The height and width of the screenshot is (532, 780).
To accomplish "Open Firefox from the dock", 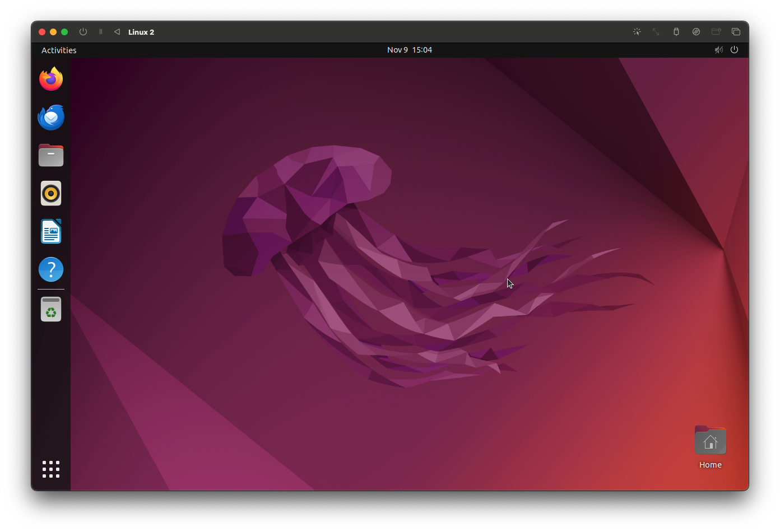I will (x=51, y=79).
